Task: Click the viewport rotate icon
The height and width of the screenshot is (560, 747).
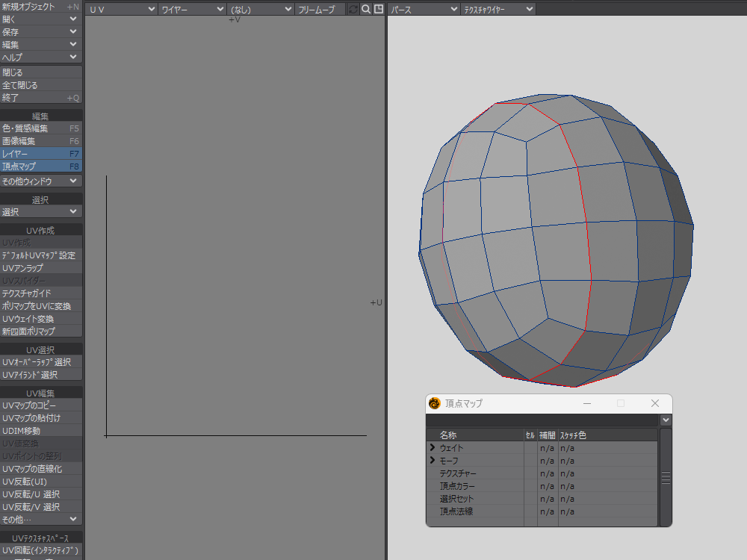Action: click(353, 9)
